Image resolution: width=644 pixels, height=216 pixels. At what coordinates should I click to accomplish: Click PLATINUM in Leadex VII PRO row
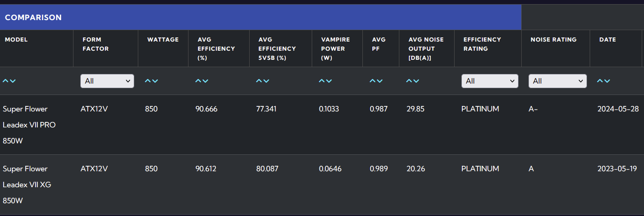coord(480,109)
